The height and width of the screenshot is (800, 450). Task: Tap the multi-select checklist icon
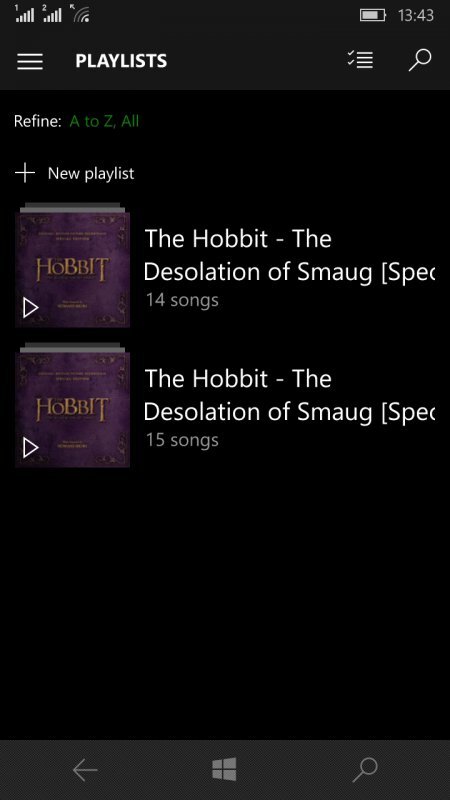pyautogui.click(x=360, y=60)
